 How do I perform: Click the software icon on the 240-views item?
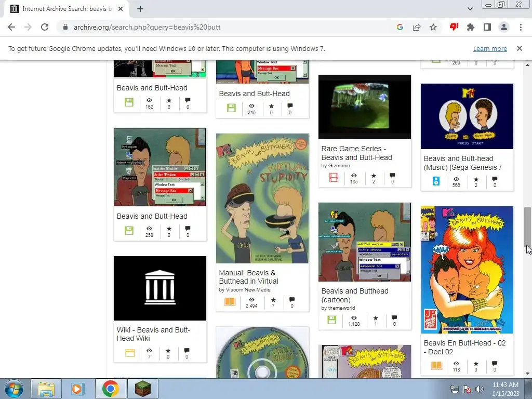click(x=231, y=108)
